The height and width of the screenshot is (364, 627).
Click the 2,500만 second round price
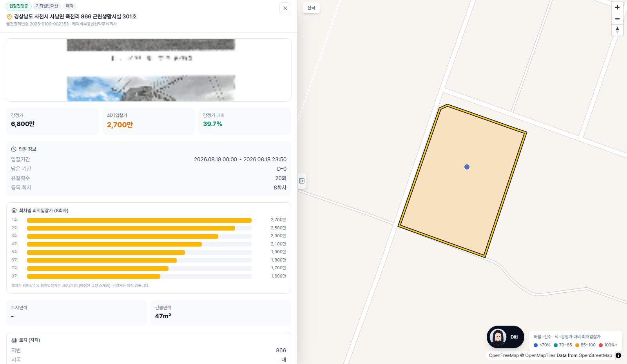(278, 228)
